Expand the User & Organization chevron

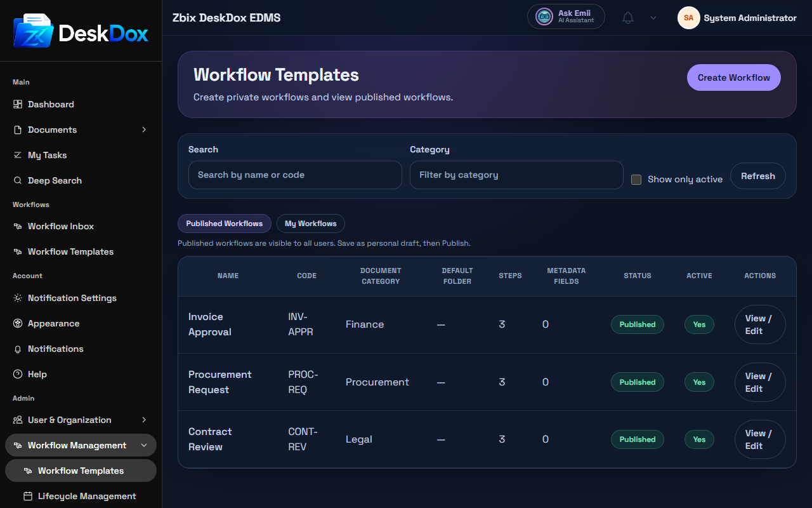144,420
